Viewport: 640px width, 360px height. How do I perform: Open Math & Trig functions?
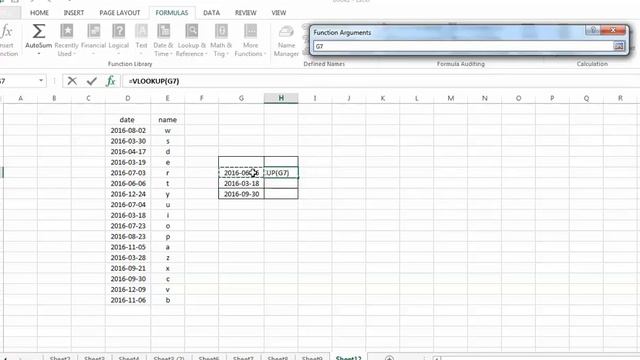click(x=221, y=40)
